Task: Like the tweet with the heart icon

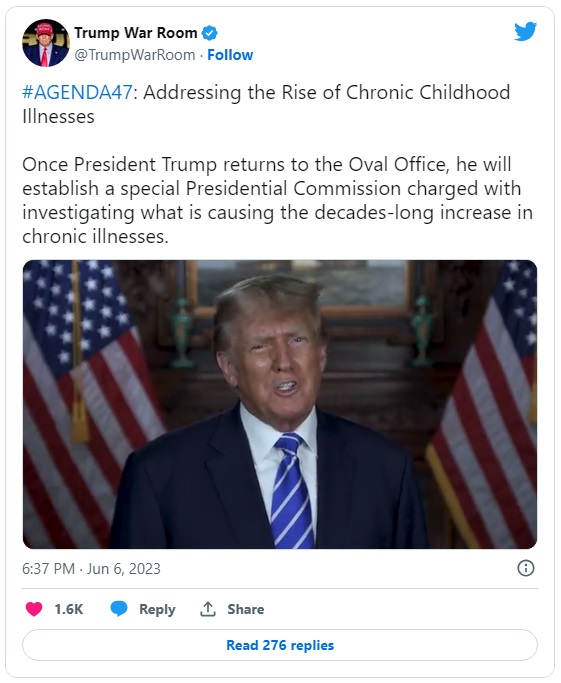Action: pos(34,609)
